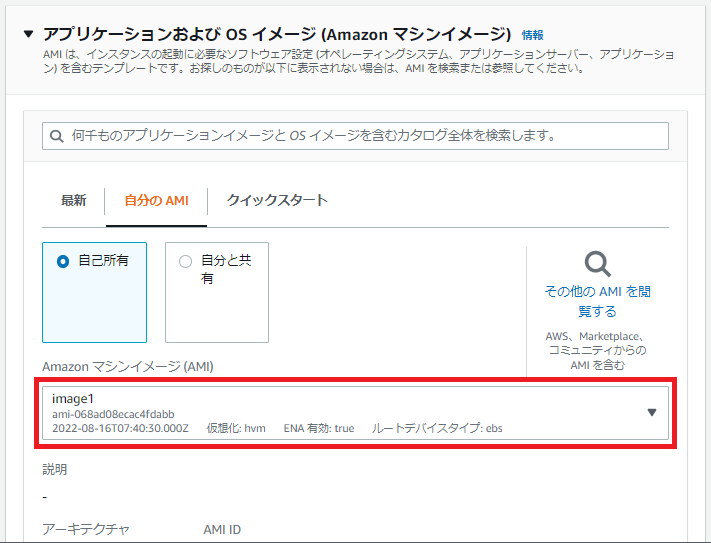Click the Amazon マシンイメージ (AMI) field label

coord(127,366)
